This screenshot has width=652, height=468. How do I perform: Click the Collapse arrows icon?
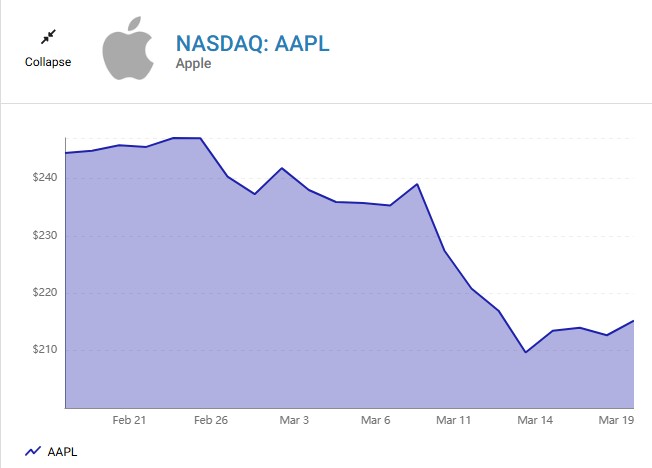point(48,38)
